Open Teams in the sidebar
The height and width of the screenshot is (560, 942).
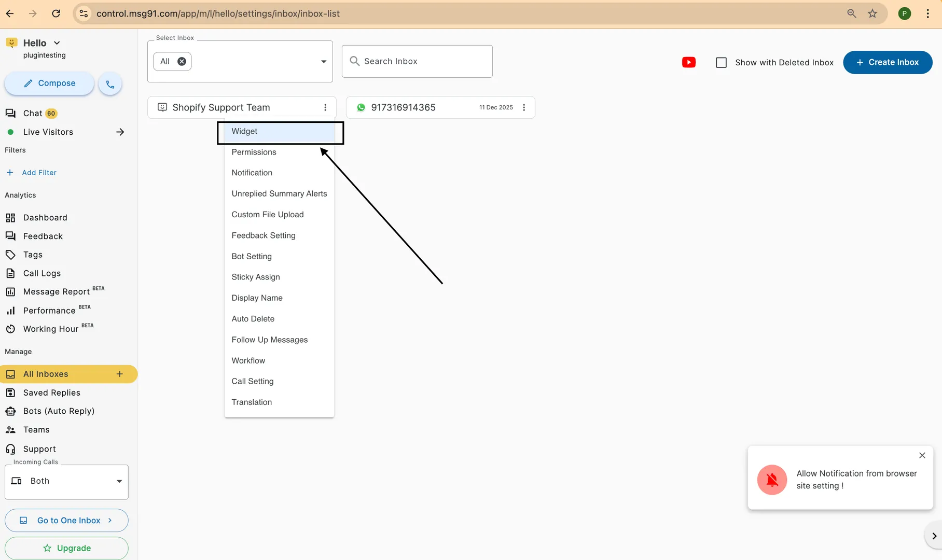[36, 429]
